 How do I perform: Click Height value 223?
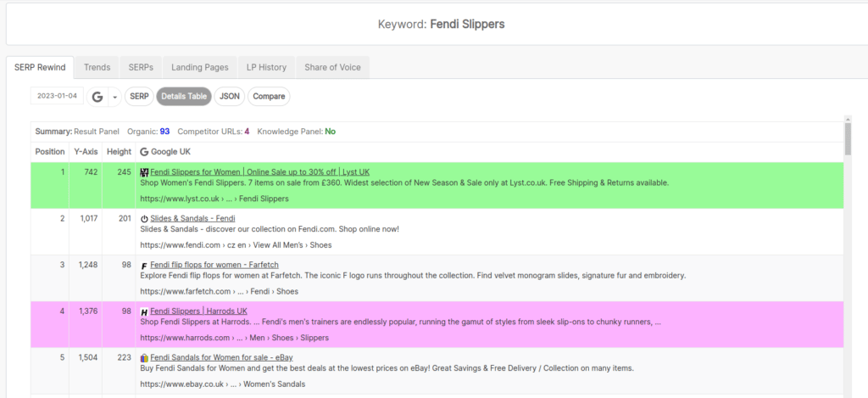124,357
